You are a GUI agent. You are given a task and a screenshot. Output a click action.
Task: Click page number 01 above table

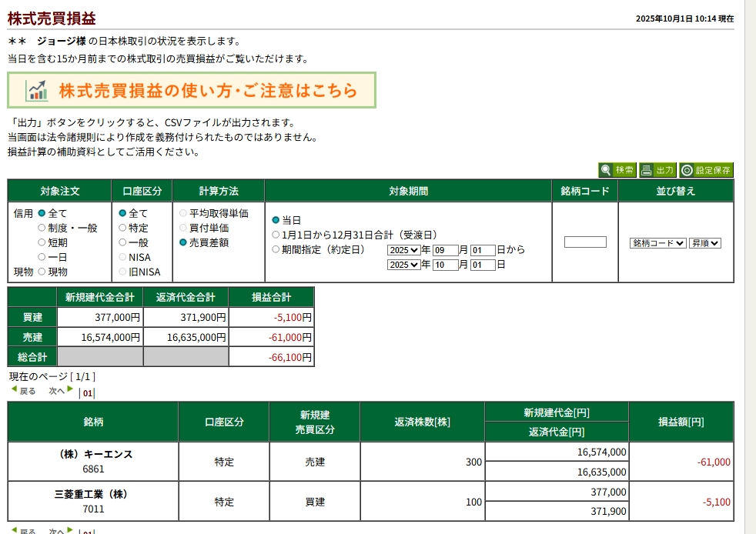[87, 392]
